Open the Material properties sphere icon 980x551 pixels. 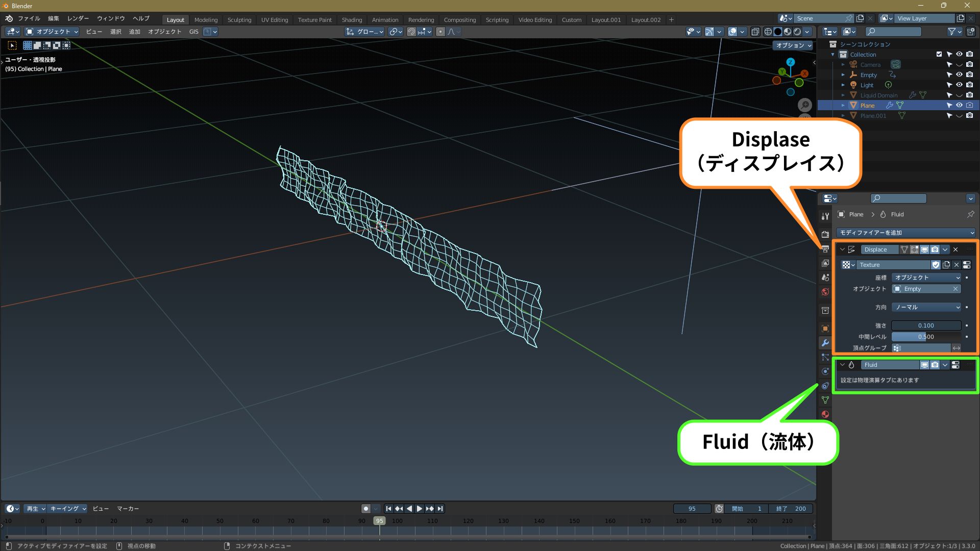coord(825,414)
